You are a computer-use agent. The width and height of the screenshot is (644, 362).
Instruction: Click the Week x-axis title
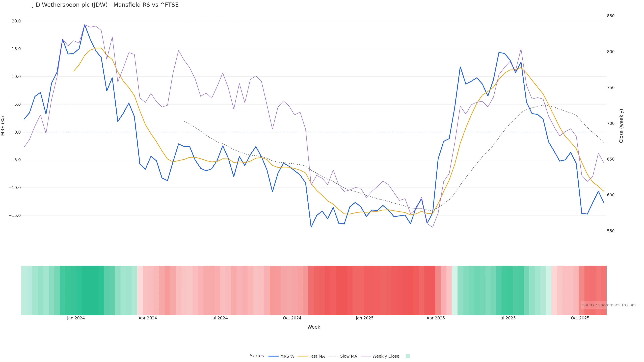tap(314, 327)
